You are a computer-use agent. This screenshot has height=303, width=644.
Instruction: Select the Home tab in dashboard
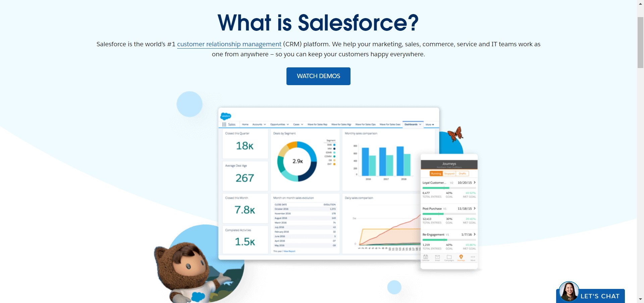[x=245, y=124]
